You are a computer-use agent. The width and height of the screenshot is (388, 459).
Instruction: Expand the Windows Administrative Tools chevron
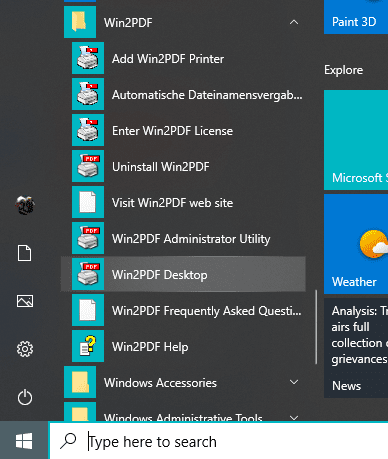pyautogui.click(x=294, y=417)
